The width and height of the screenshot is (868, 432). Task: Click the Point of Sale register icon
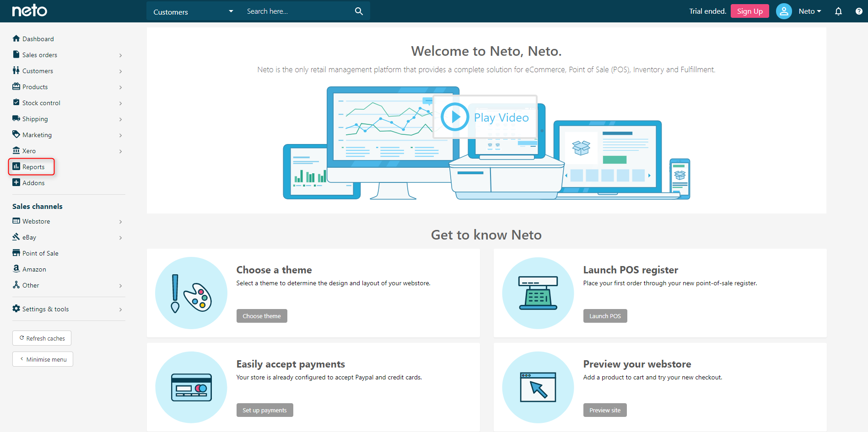point(16,253)
